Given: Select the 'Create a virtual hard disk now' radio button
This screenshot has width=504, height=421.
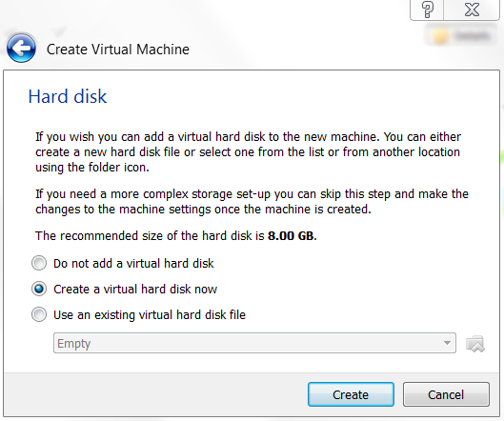Looking at the screenshot, I should click(39, 289).
